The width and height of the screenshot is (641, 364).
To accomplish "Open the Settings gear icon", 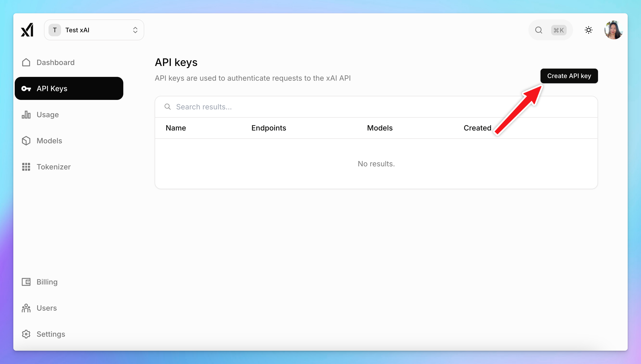I will (x=26, y=334).
